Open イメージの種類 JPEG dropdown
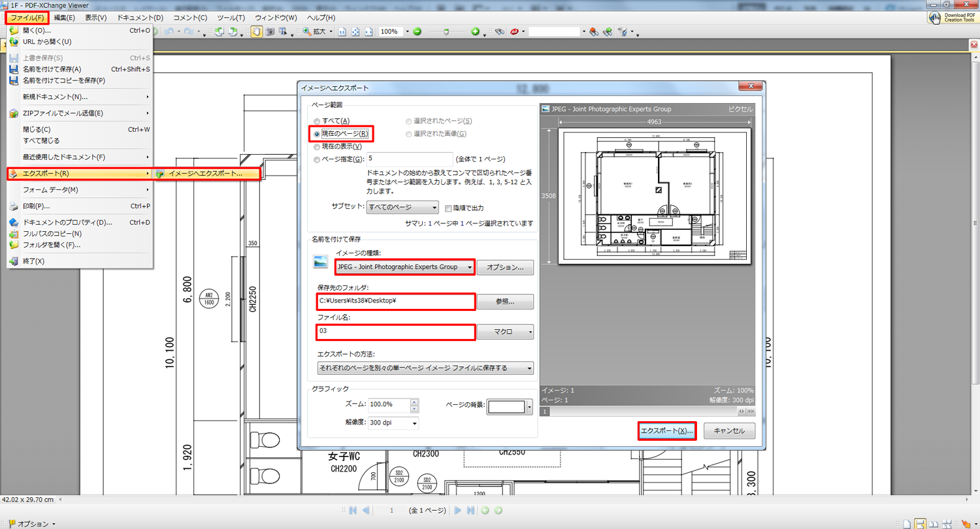 [x=404, y=267]
